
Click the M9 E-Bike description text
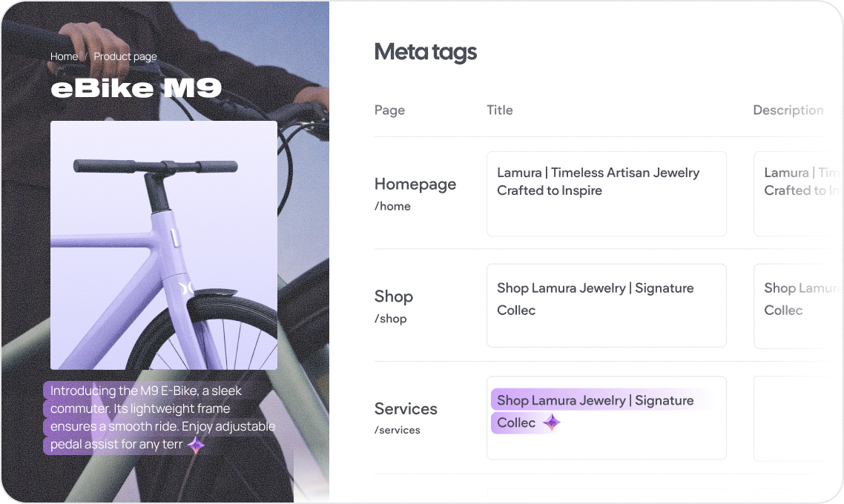[x=156, y=417]
